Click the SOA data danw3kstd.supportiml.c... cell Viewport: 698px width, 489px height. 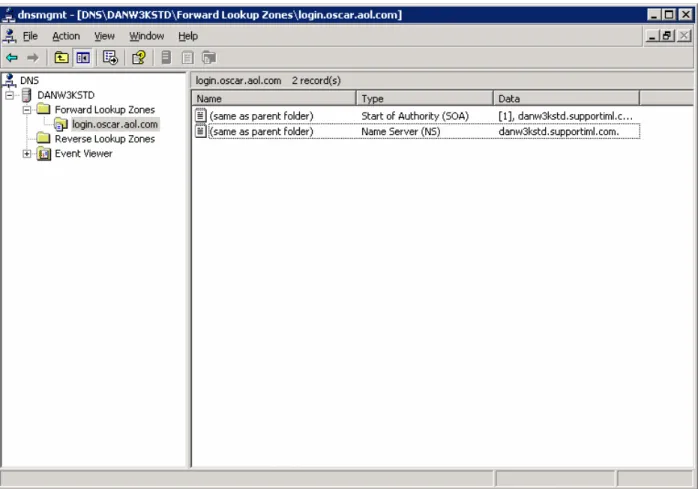click(565, 116)
